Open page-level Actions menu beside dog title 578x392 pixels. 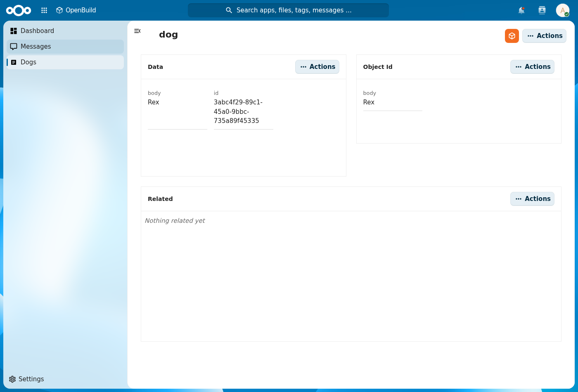tap(544, 36)
